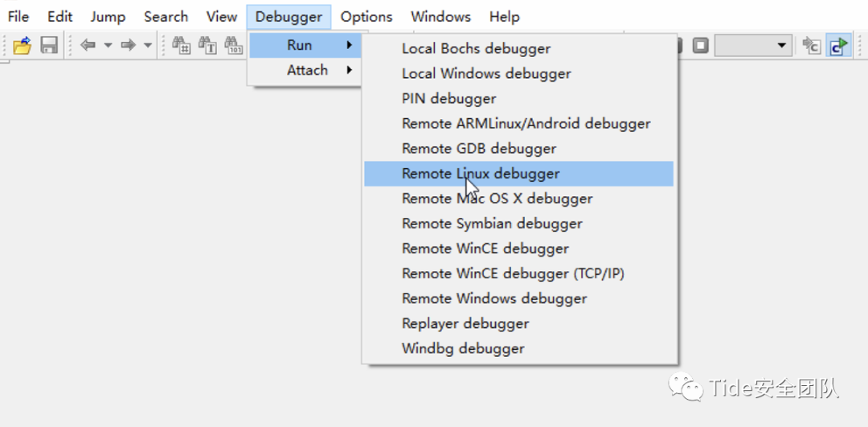Click the open file folder icon

coord(23,45)
